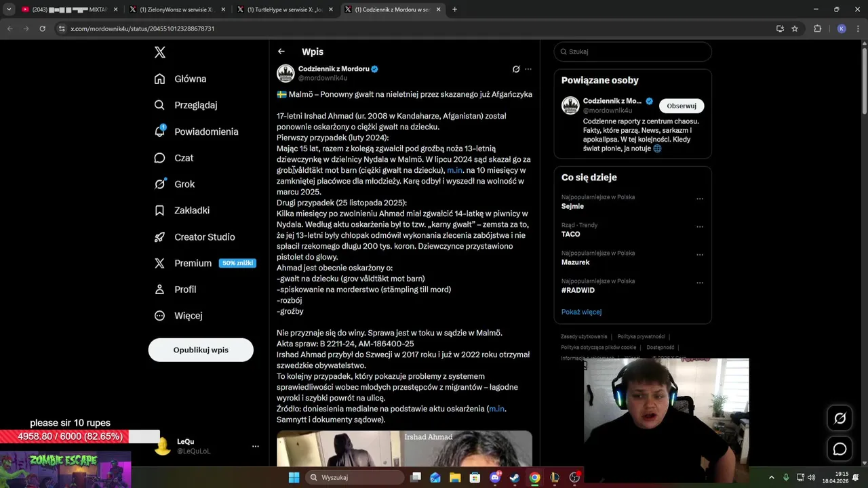868x488 pixels.
Task: Open Polityka dotycząca plików cookie link
Action: coord(598,347)
